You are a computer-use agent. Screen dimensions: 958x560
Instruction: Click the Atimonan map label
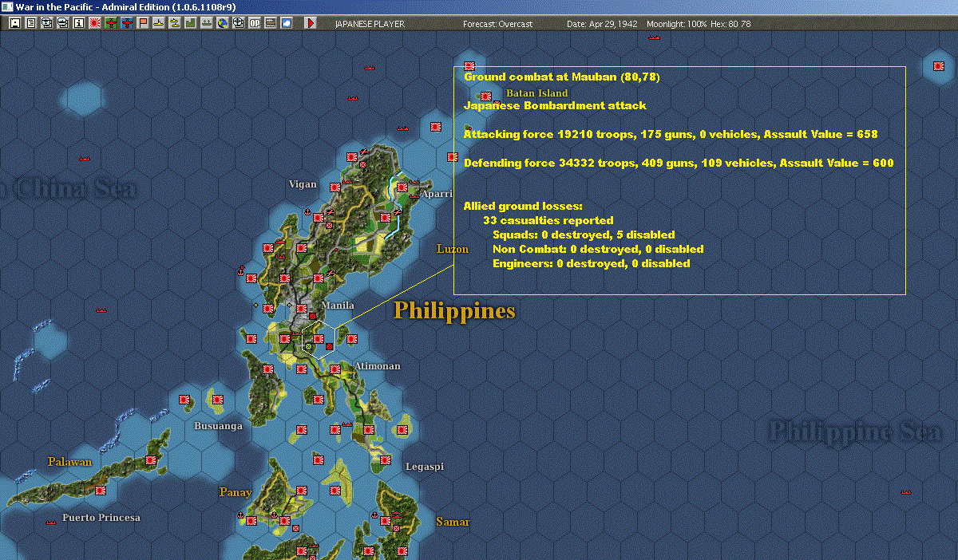378,366
